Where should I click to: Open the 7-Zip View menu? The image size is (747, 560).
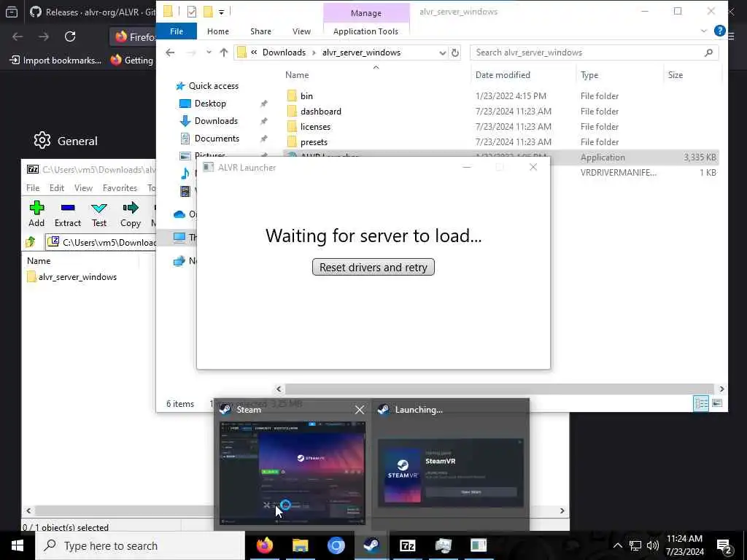point(83,188)
